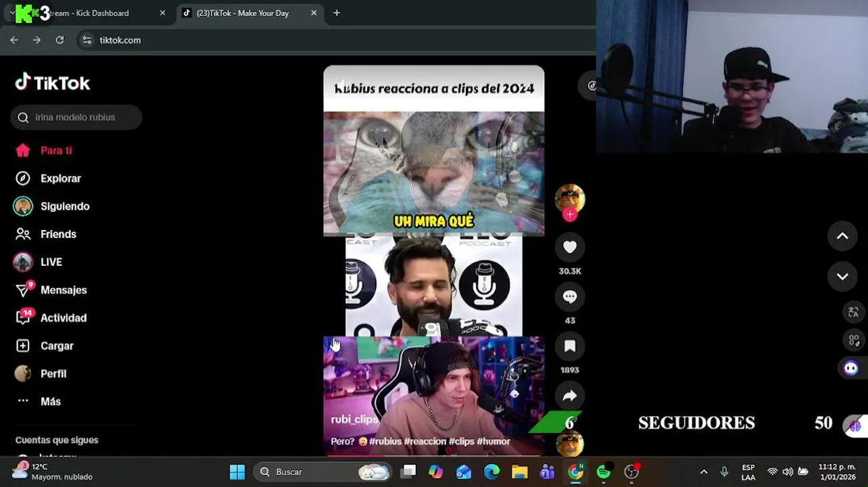868x487 pixels.
Task: Go to the next video with the down chevron
Action: [842, 277]
